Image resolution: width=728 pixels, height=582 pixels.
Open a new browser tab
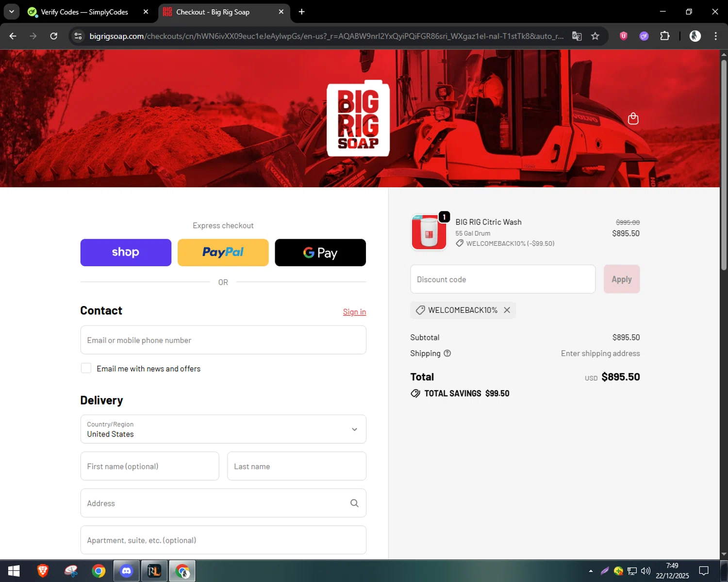[301, 12]
